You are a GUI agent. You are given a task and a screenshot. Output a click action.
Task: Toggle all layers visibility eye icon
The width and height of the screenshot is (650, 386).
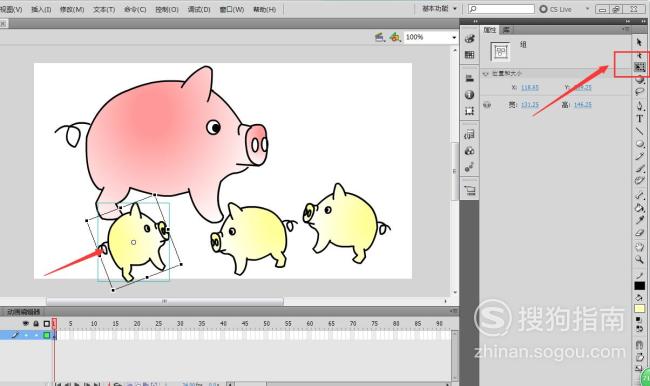[x=26, y=323]
